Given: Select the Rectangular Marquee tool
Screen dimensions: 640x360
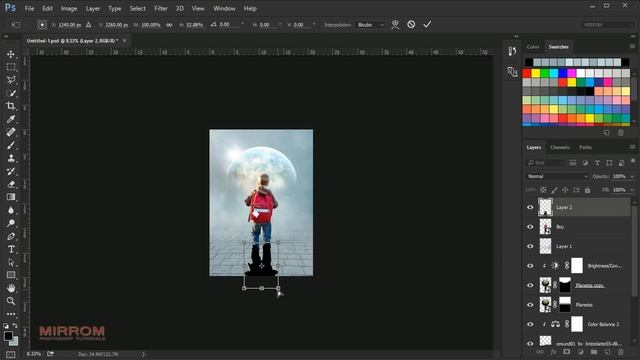Looking at the screenshot, I should point(11,67).
